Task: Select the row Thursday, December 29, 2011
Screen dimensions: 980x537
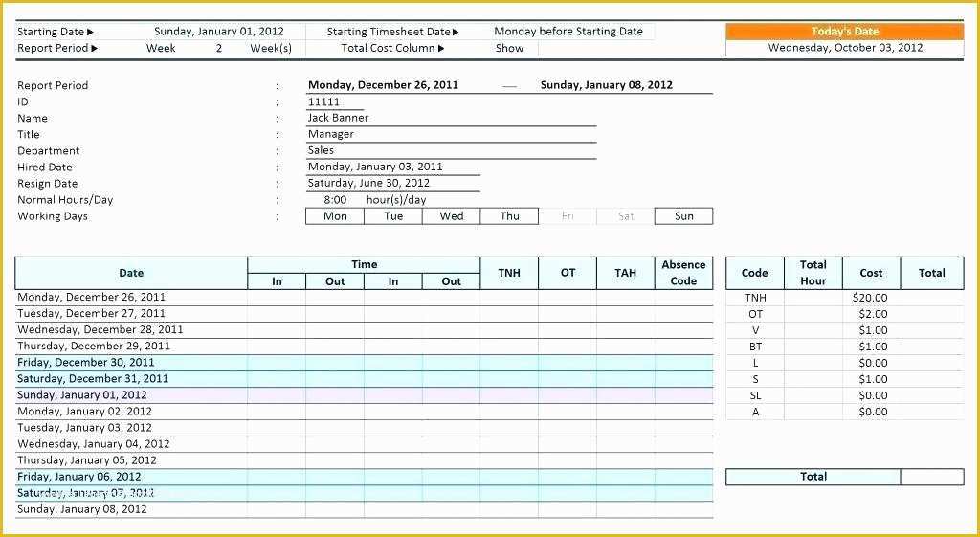Action: [365, 347]
